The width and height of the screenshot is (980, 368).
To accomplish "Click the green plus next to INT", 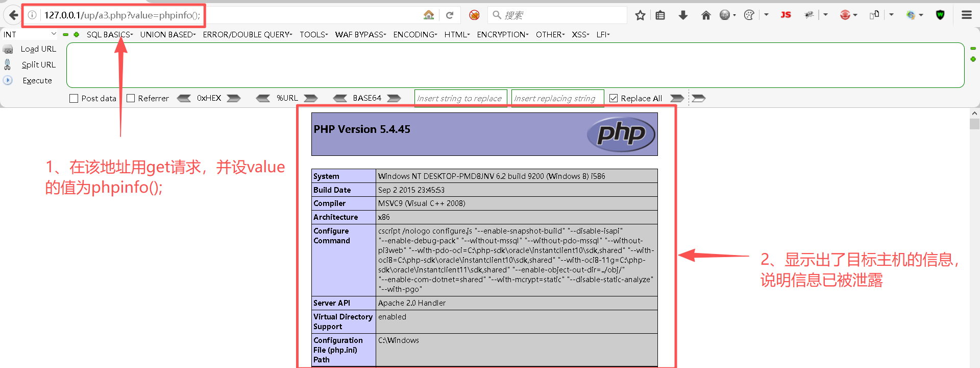I will click(76, 35).
